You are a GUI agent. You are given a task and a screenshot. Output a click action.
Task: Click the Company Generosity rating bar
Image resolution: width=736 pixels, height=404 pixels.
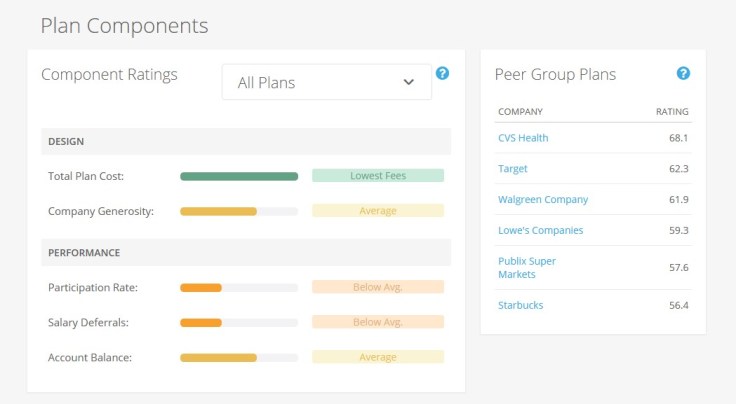239,211
